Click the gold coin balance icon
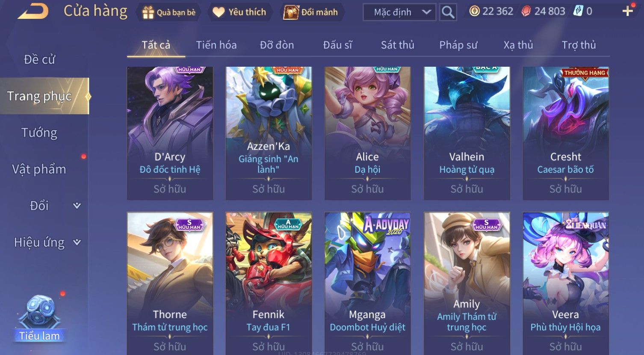 pos(474,11)
